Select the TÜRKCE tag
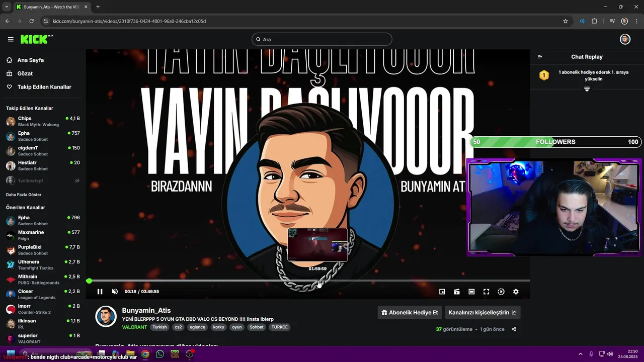 (x=279, y=327)
